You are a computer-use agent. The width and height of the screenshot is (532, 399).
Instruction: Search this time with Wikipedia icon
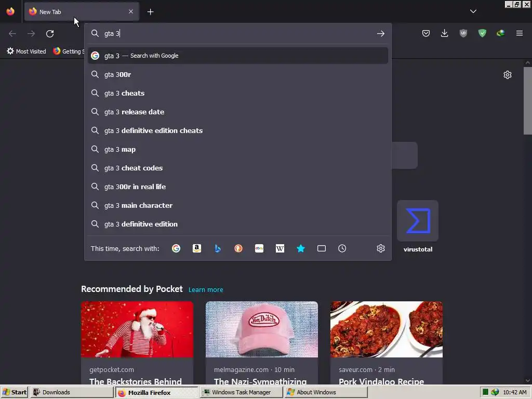pyautogui.click(x=280, y=248)
